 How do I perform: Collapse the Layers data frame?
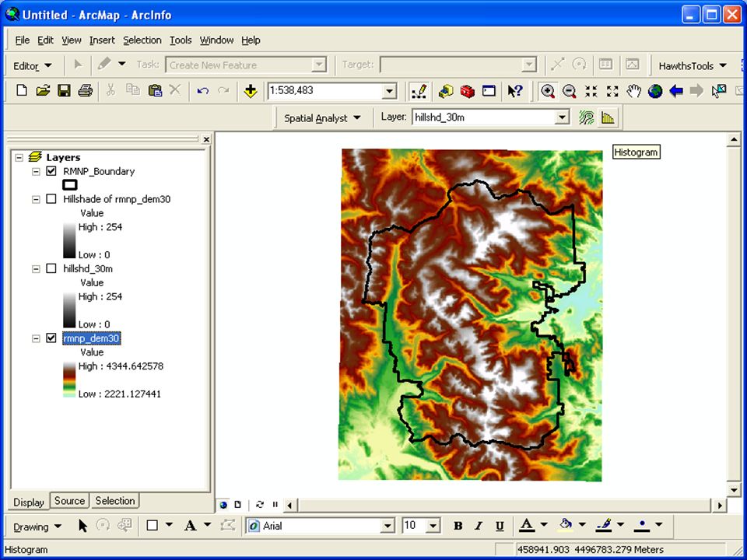pos(19,157)
